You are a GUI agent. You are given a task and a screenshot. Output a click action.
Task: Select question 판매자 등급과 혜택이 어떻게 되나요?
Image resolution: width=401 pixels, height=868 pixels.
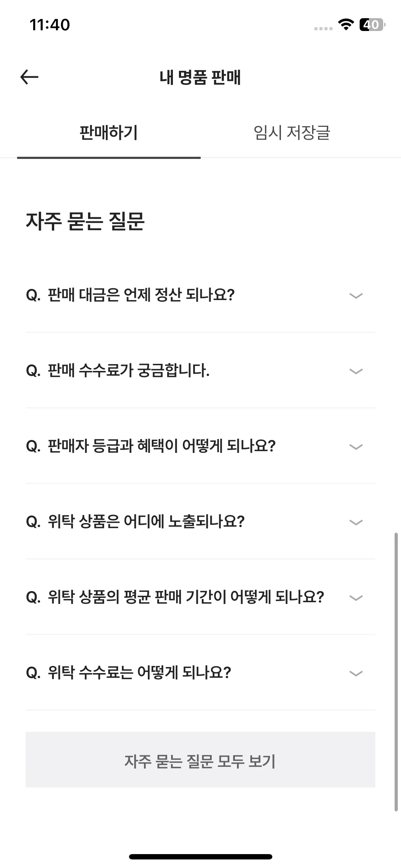[151, 446]
